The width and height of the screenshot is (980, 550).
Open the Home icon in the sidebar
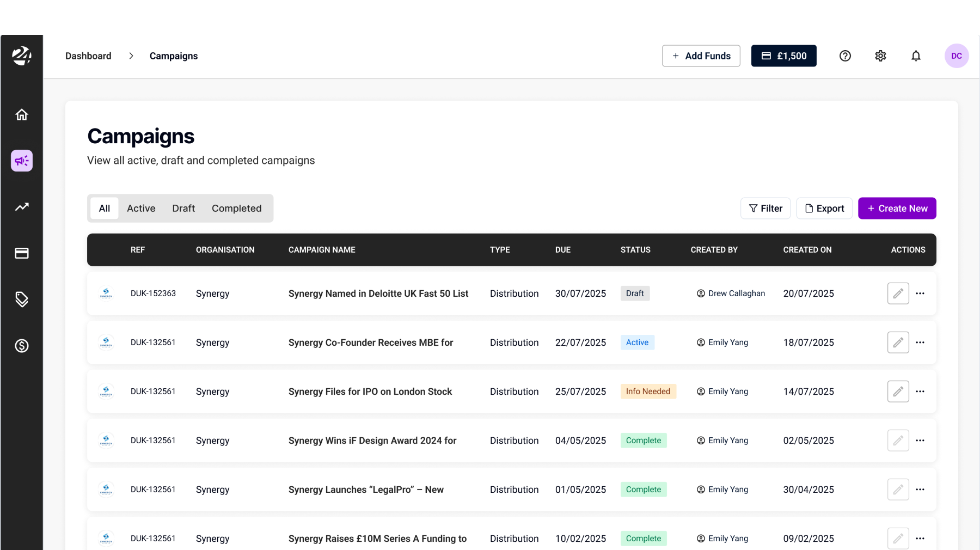22,114
